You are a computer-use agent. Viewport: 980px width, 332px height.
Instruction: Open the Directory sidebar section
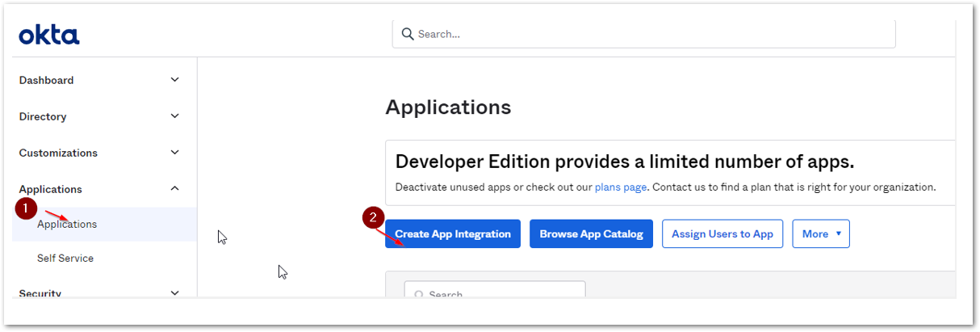pyautogui.click(x=43, y=116)
